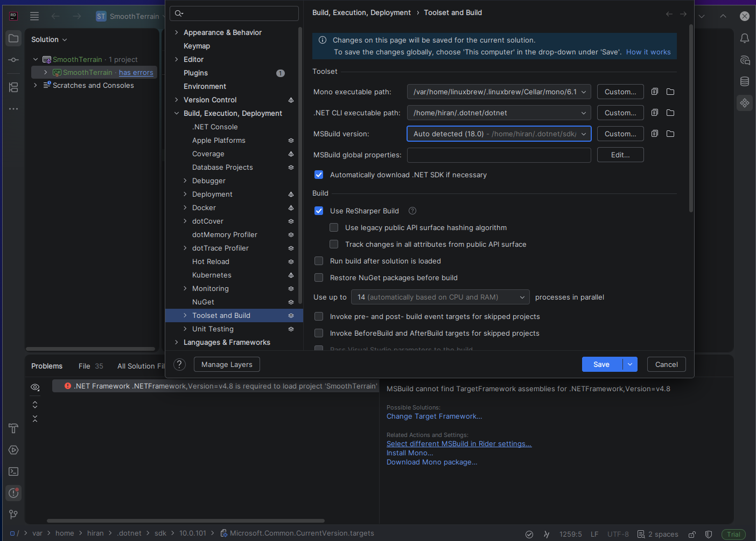Select NuGet in settings tree

tap(203, 302)
